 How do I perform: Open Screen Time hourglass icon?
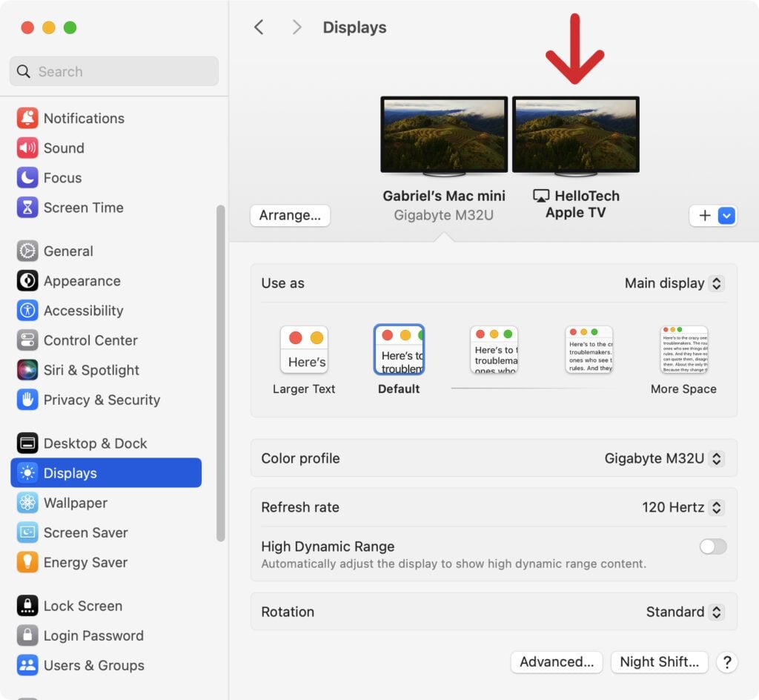(x=27, y=207)
